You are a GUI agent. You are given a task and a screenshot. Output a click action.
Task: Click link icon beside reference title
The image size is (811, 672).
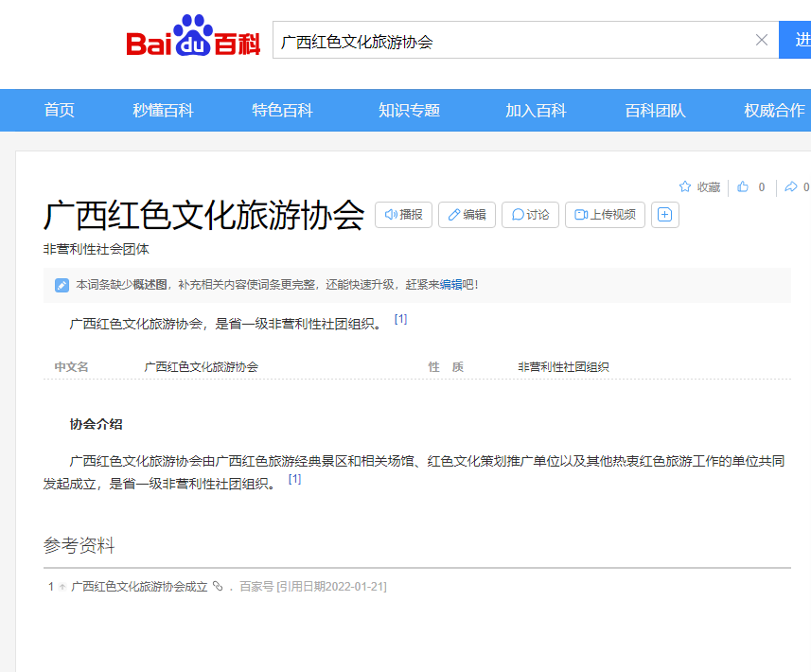point(218,587)
